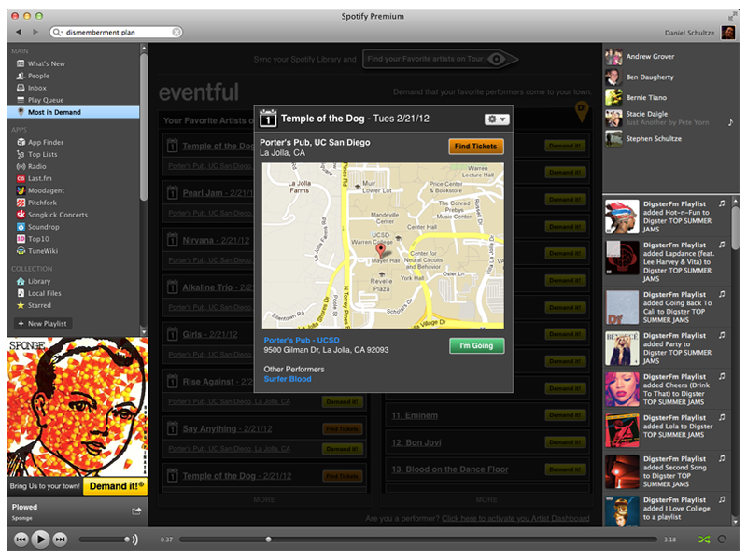
Task: Open Stephen Schultze's profile
Action: (654, 138)
